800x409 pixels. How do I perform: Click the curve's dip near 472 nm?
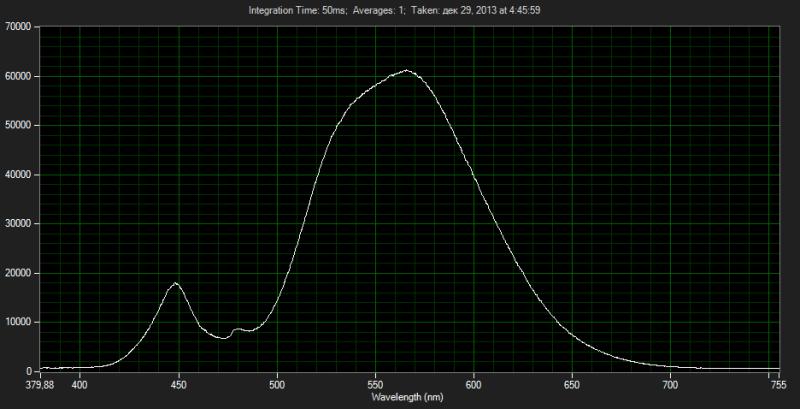(223, 338)
